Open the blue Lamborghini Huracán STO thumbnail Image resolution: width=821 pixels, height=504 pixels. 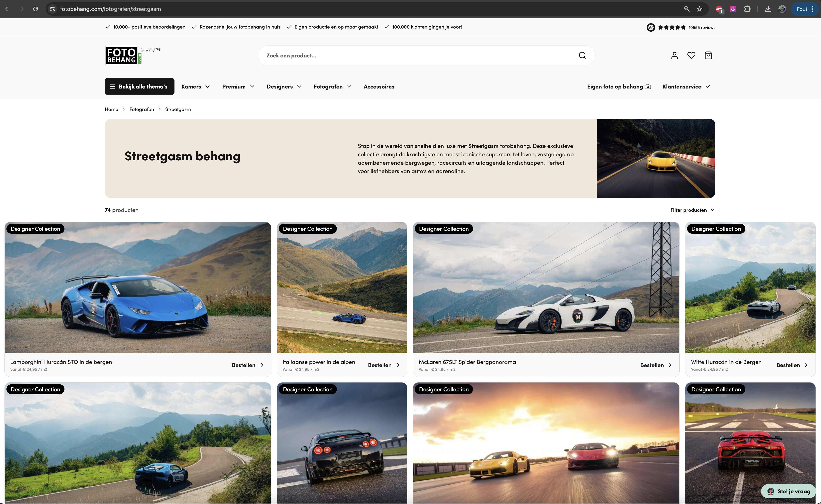pyautogui.click(x=138, y=287)
